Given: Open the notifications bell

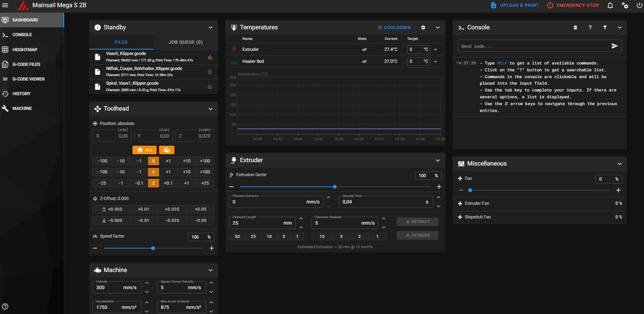Looking at the screenshot, I should click(x=610, y=5).
